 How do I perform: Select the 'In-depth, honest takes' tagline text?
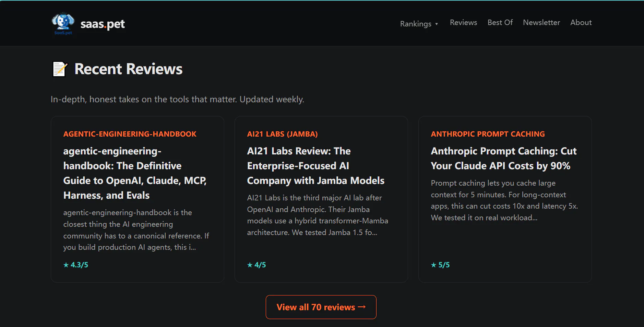click(177, 100)
